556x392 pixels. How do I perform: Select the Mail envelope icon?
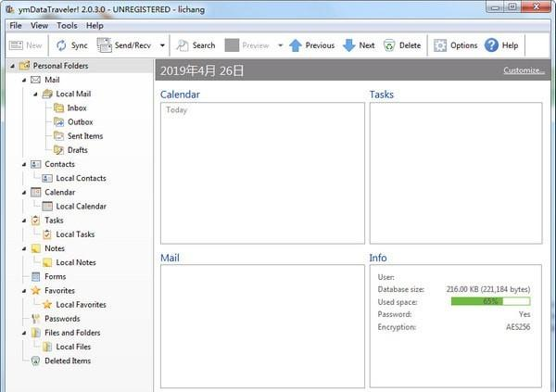pyautogui.click(x=35, y=80)
